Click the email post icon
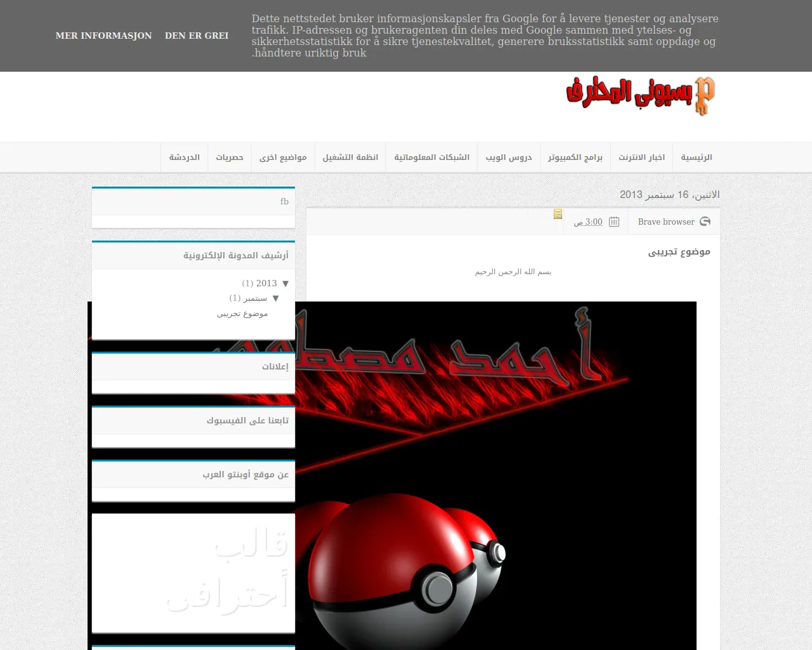 558,214
